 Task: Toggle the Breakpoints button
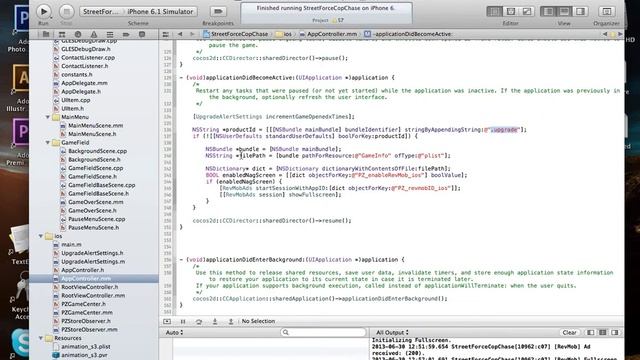pos(218,11)
